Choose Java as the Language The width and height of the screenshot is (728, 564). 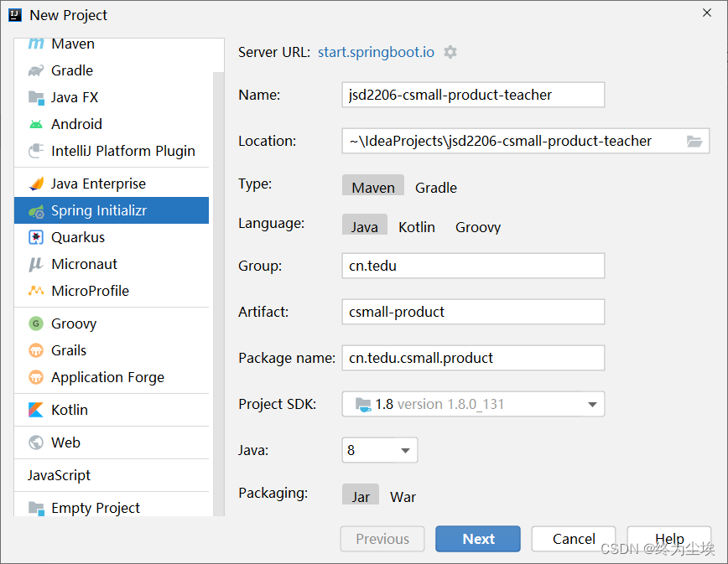365,225
